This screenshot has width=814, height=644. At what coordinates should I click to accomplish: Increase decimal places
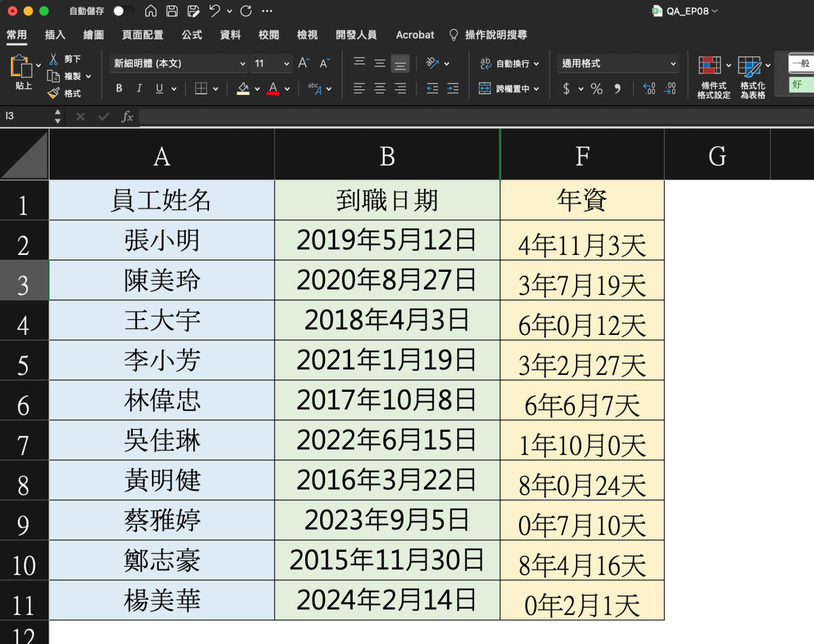(x=648, y=89)
